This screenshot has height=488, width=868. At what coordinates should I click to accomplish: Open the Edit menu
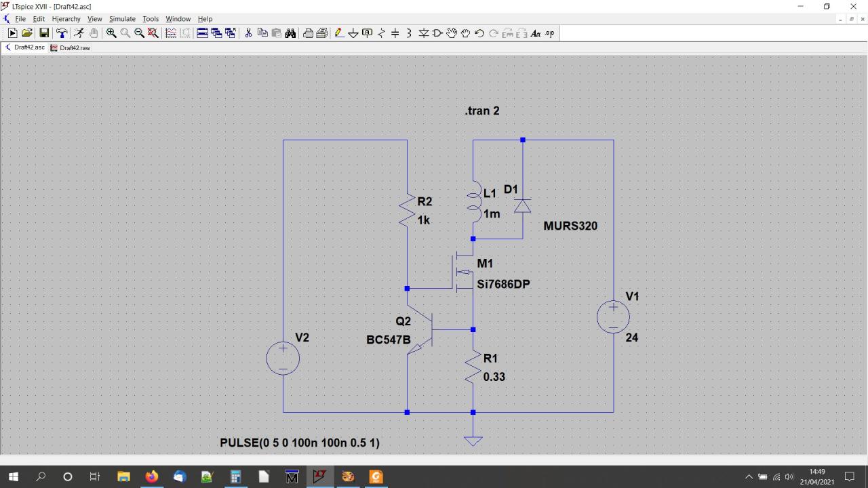click(39, 19)
